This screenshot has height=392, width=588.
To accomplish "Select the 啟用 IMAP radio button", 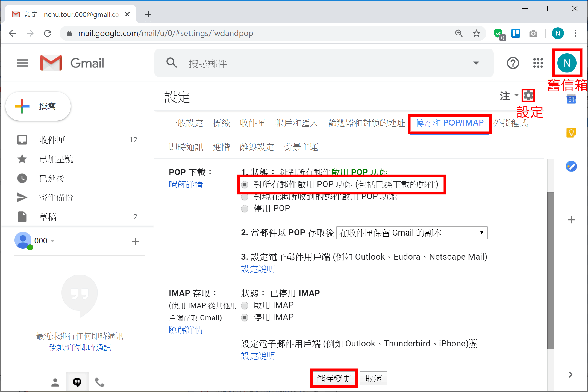I will click(x=245, y=305).
